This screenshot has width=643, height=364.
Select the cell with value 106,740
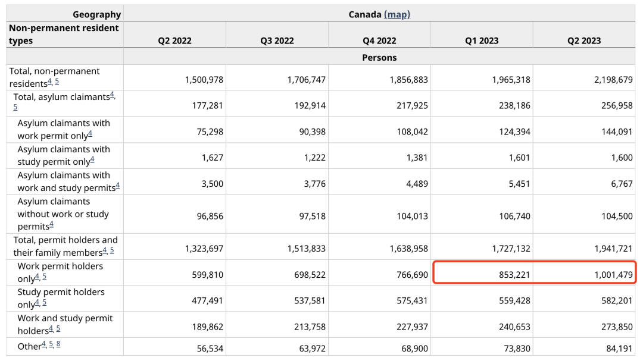[x=482, y=214]
